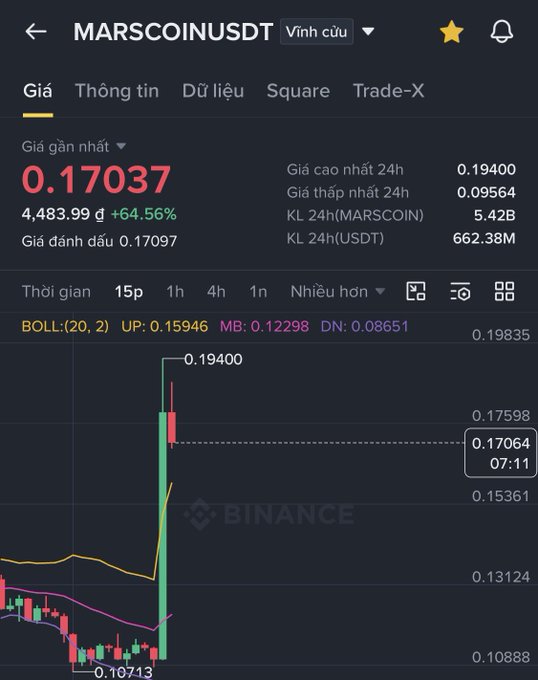Click the 4,483.99 đ converted price
538x680 pixels.
pos(63,214)
